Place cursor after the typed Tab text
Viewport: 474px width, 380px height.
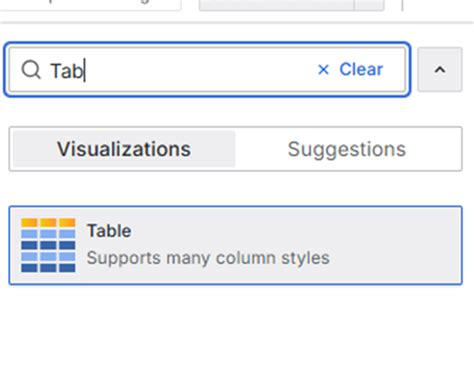(85, 70)
